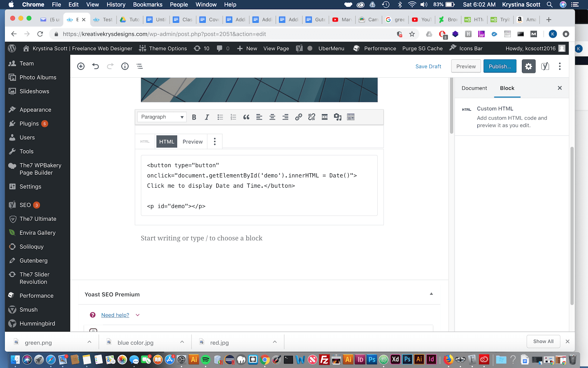Click the Yoast icon beside editor settings

click(x=545, y=66)
